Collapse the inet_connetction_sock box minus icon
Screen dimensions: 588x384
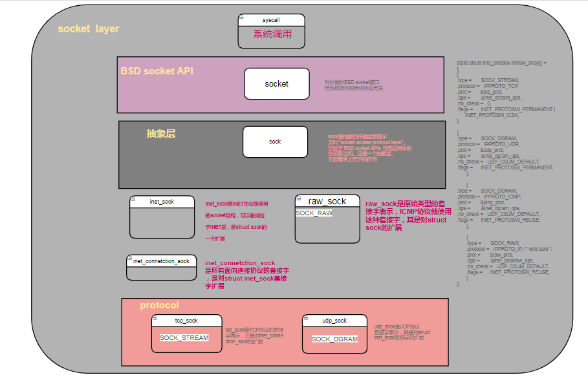click(130, 258)
